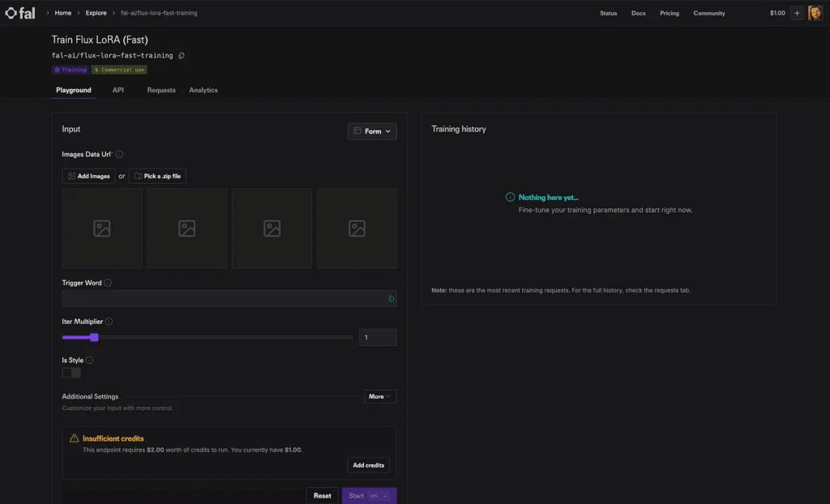Toggle the Is Style switch
This screenshot has height=504, width=830.
click(71, 373)
